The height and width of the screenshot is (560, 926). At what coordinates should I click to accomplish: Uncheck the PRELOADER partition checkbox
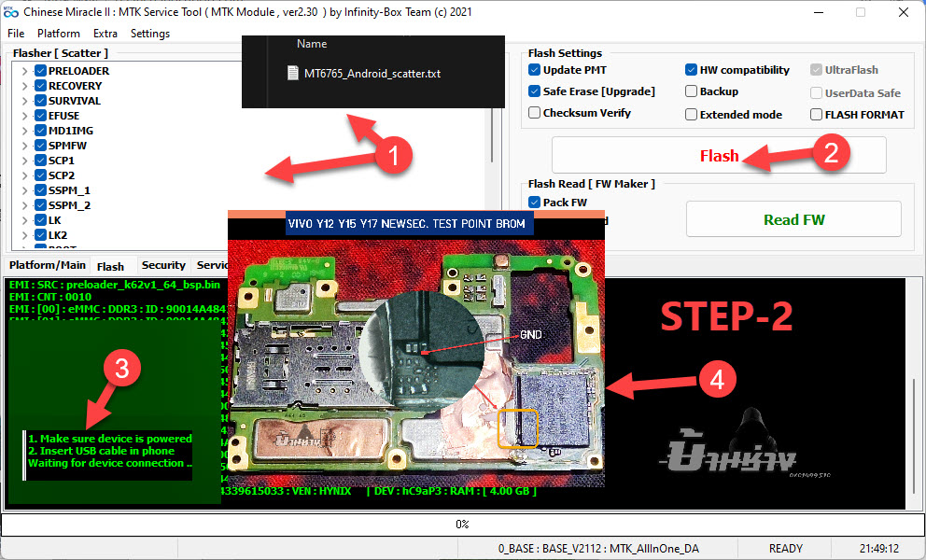click(41, 71)
